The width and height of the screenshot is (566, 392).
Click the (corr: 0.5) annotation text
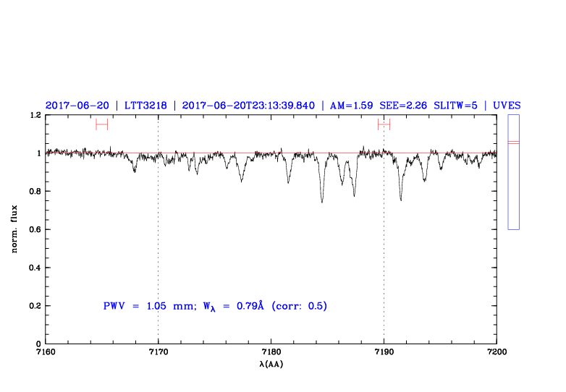point(299,306)
